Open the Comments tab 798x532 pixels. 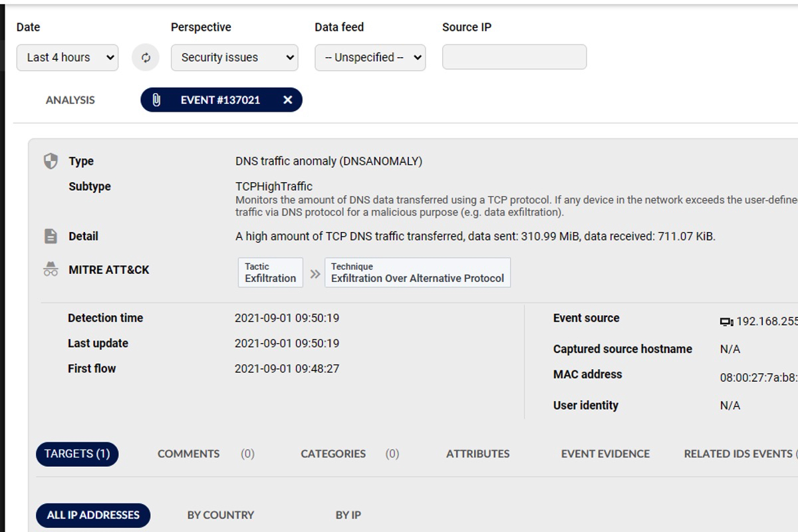(188, 454)
